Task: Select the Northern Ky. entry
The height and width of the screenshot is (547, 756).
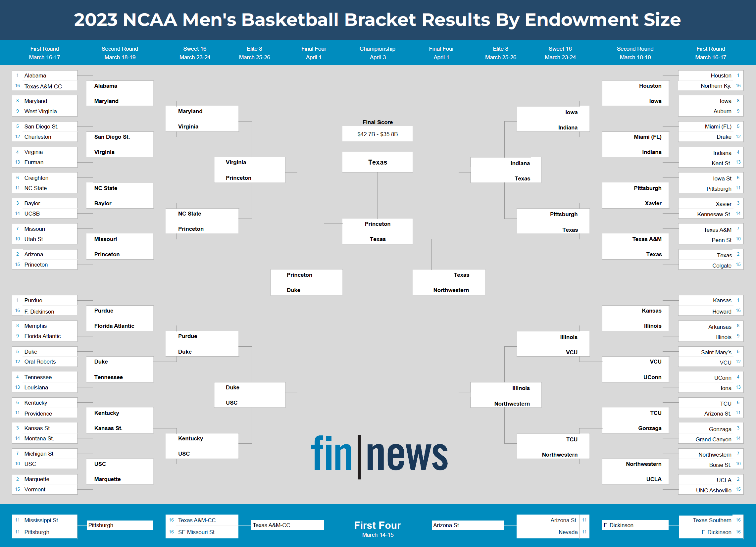Action: pyautogui.click(x=715, y=86)
